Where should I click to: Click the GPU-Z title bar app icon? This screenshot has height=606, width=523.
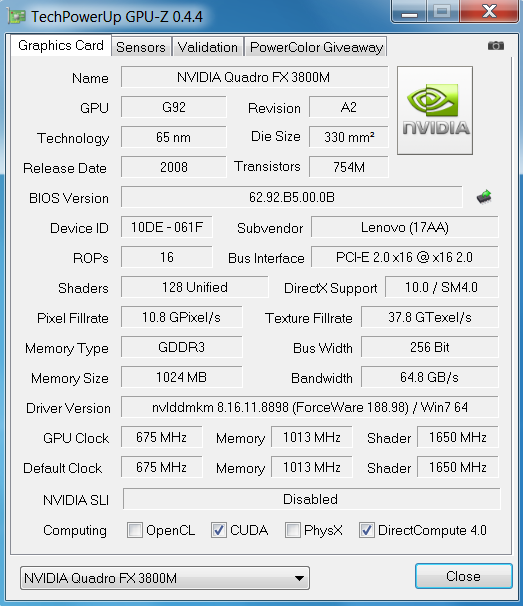[x=17, y=17]
